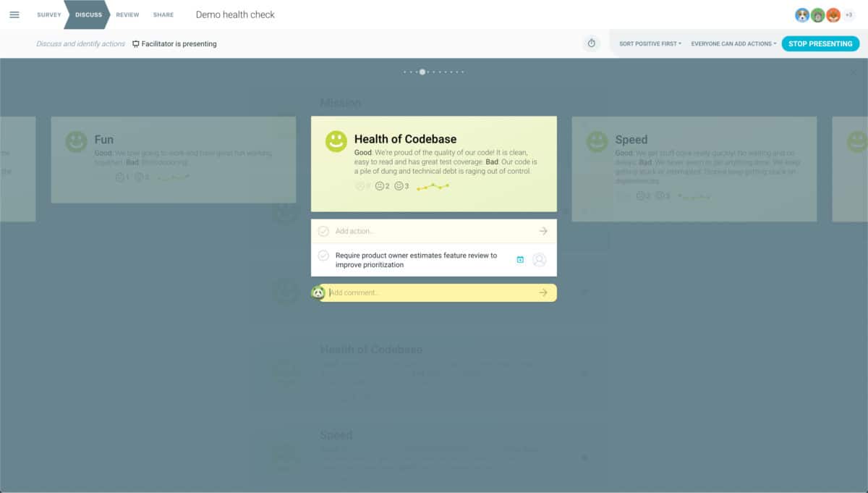Viewport: 868px width, 493px height.
Task: Click the Stop Presenting button
Action: 820,43
